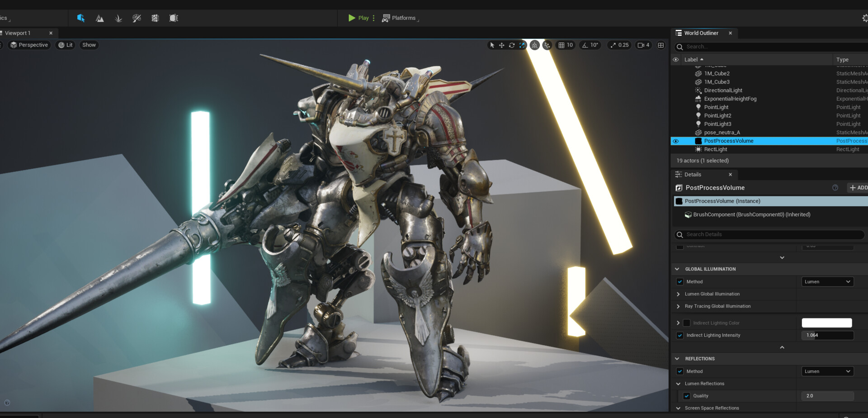Open the Mesh Paint mode tool
Viewport: 868px width, 418px height.
tap(137, 18)
